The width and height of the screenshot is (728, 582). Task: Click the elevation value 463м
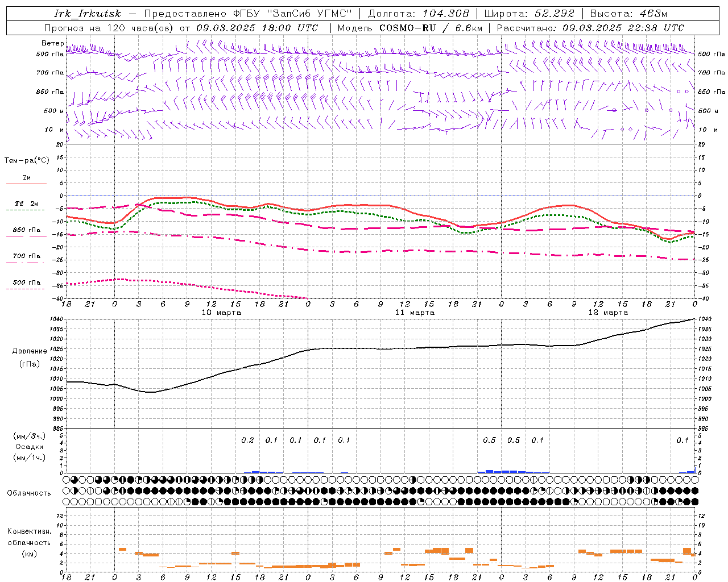click(x=652, y=14)
